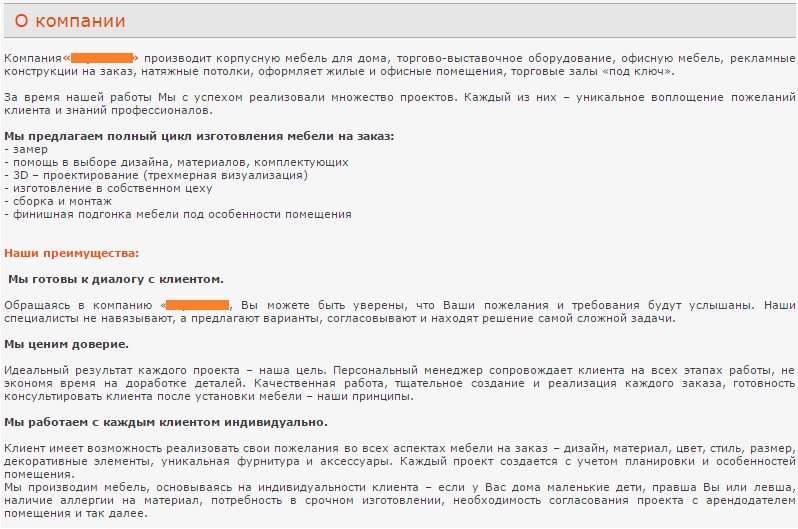Screen dimensions: 798x529
Task: Click the bold line 'Мы предлагаем полный цикл изготовления мебели на заказ:'
Action: click(199, 136)
